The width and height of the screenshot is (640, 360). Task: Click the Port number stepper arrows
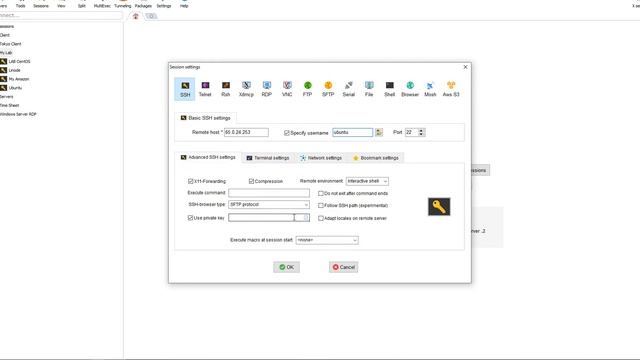click(421, 132)
